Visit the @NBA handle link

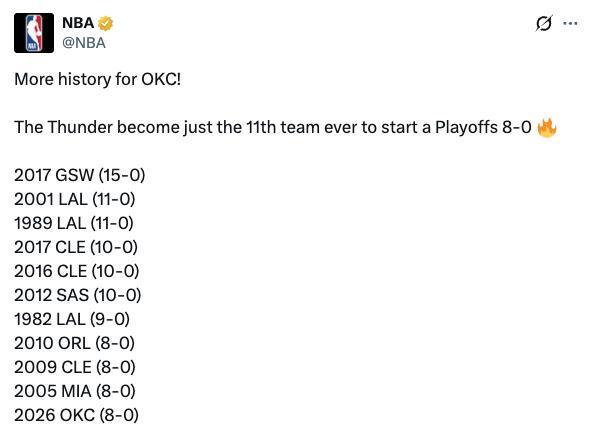click(84, 43)
